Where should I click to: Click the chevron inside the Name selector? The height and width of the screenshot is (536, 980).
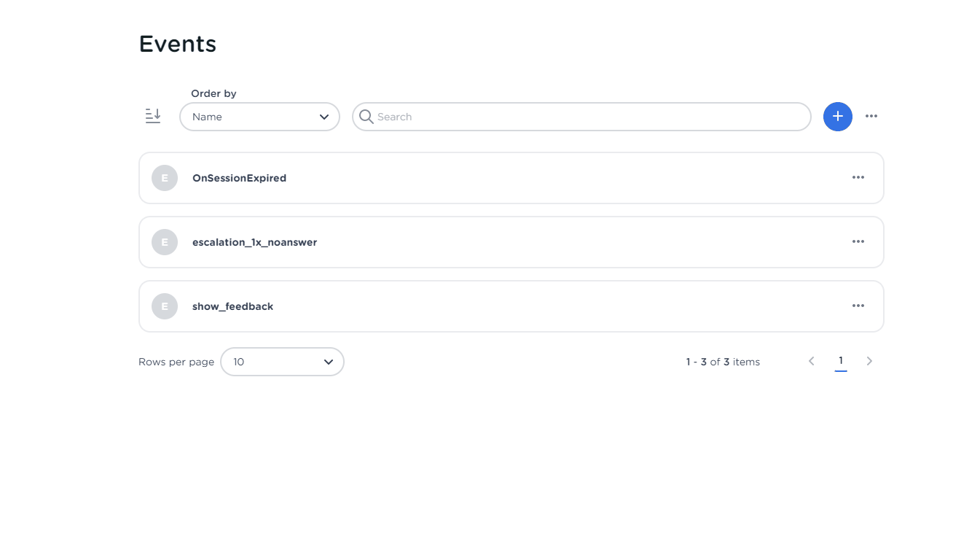(x=324, y=117)
